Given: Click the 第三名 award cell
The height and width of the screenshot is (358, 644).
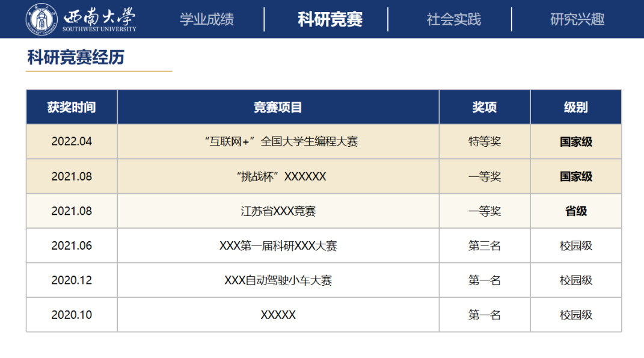Looking at the screenshot, I should click(x=485, y=245).
